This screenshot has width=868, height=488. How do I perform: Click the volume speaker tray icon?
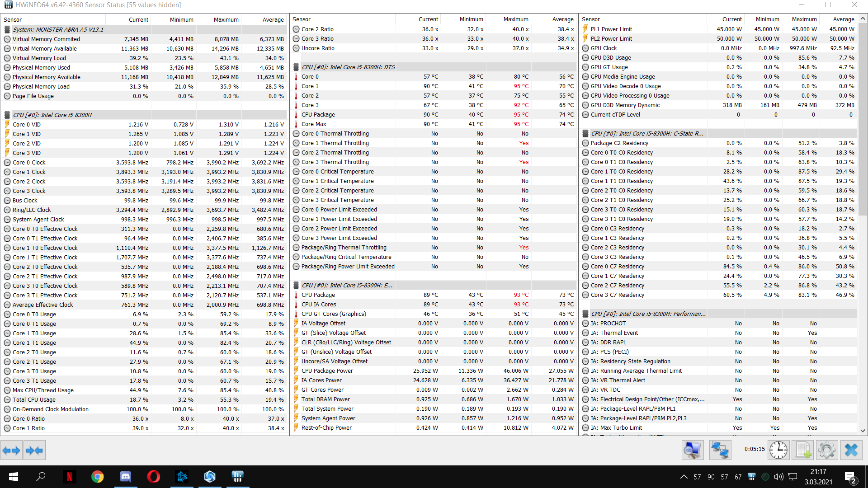(x=778, y=477)
